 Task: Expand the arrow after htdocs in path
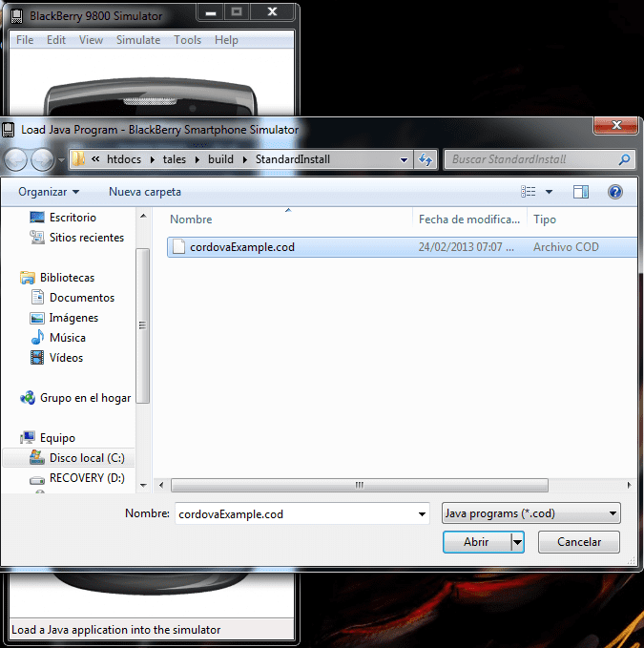coord(152,159)
